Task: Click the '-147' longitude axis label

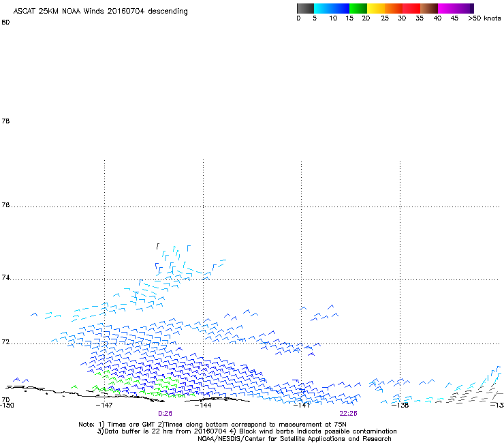Action: (104, 405)
